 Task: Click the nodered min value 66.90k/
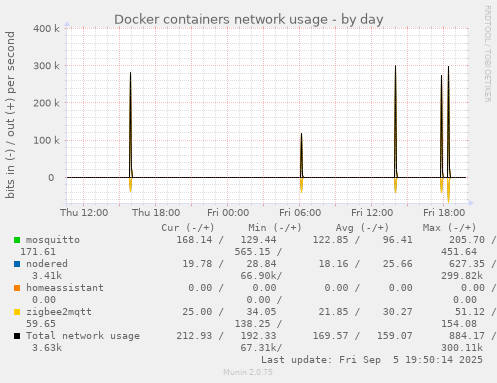261,276
